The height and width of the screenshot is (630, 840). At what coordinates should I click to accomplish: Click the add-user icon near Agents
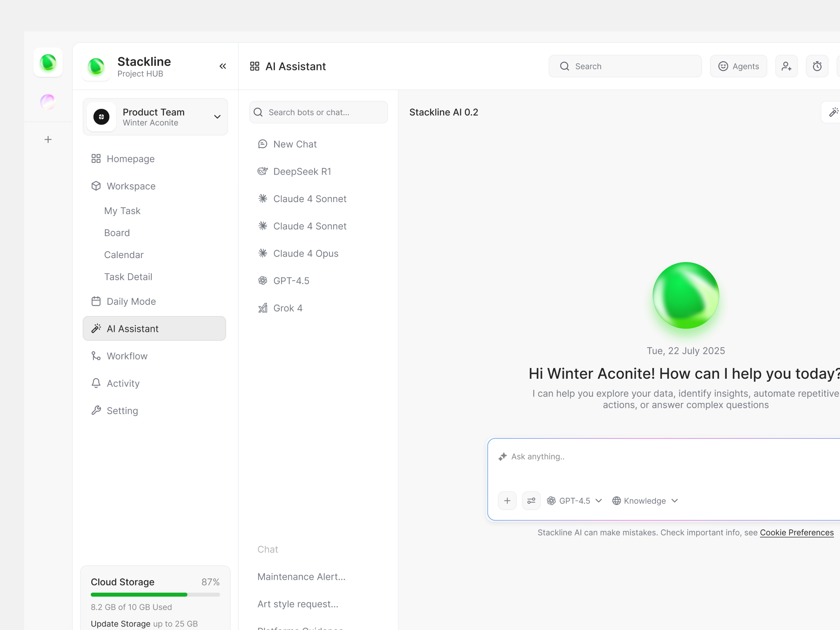click(786, 66)
